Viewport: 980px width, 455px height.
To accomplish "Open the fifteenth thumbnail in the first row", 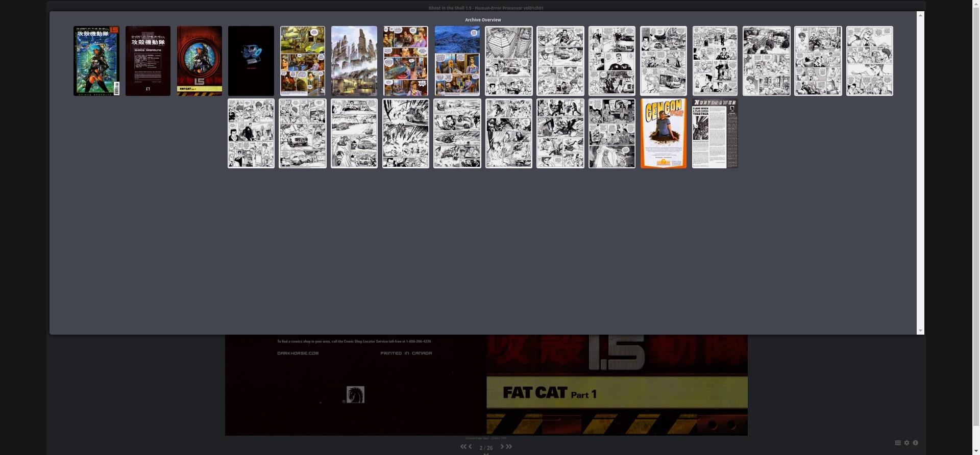I will click(x=818, y=61).
